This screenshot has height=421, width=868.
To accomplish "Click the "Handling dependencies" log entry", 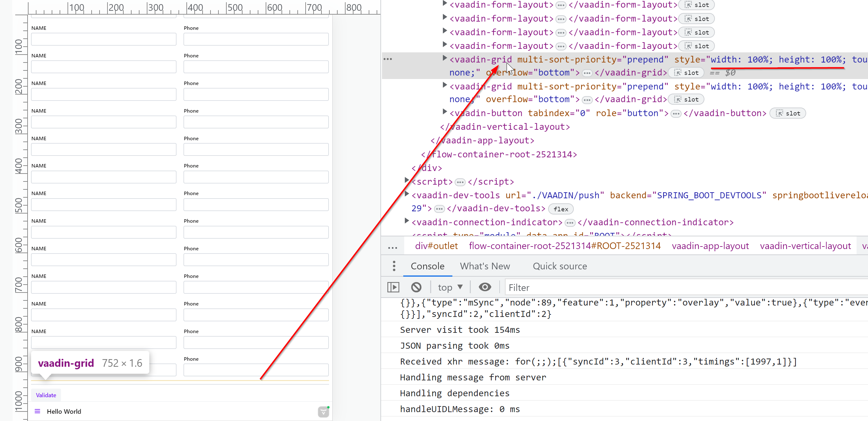I will coord(455,393).
